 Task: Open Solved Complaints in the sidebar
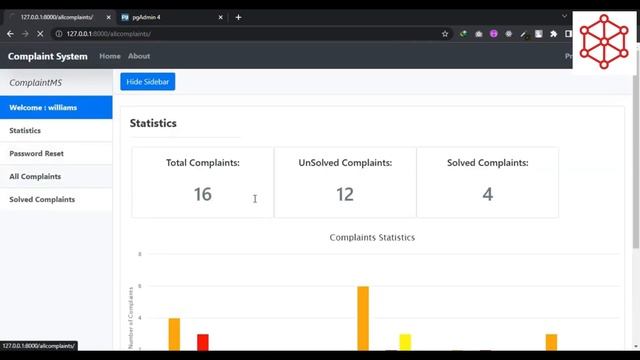click(56, 200)
